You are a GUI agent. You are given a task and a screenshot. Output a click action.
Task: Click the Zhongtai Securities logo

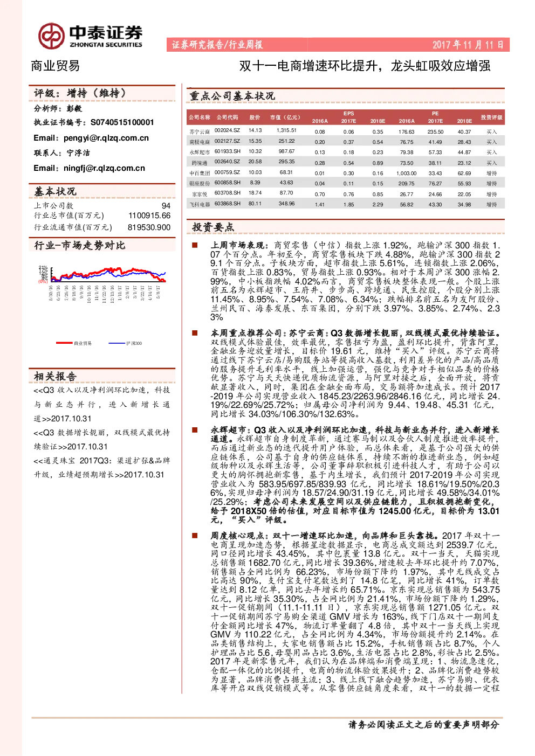click(x=90, y=36)
